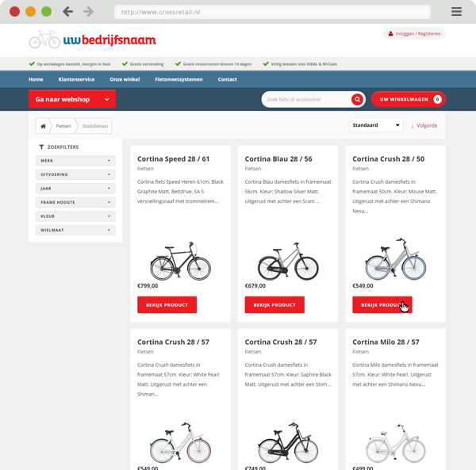Click the browser address bar

[272, 12]
